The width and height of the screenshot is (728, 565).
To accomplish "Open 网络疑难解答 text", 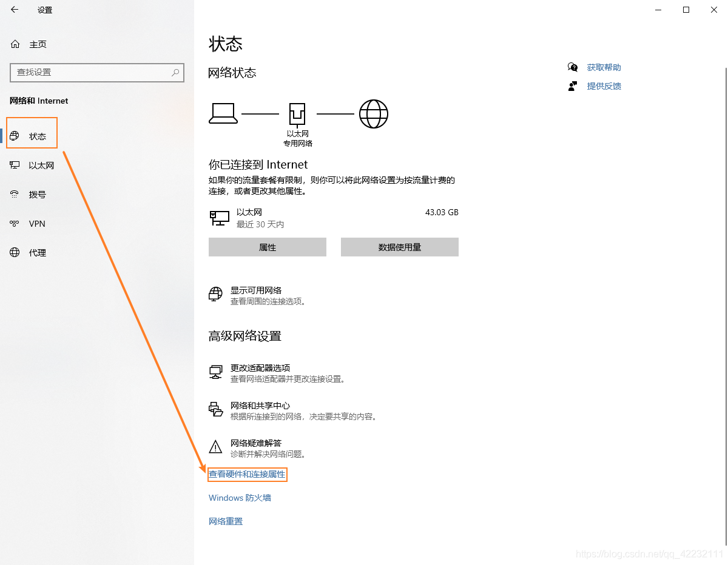I will 256,443.
